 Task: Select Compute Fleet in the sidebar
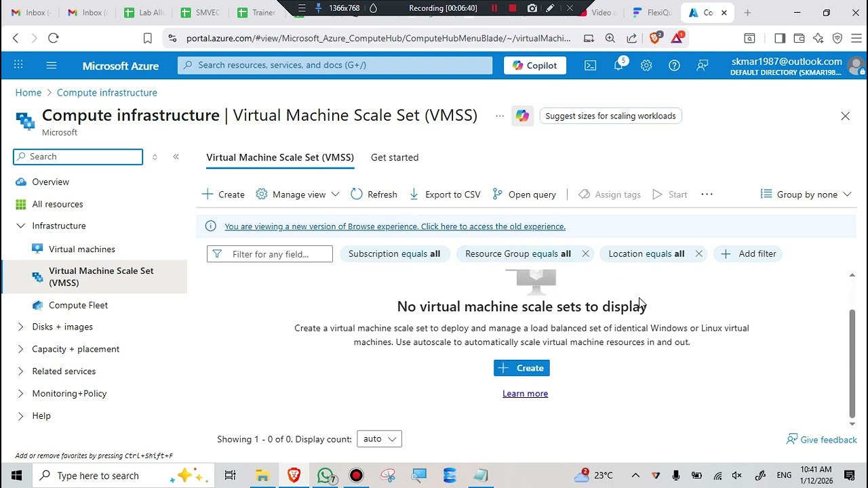pos(78,305)
